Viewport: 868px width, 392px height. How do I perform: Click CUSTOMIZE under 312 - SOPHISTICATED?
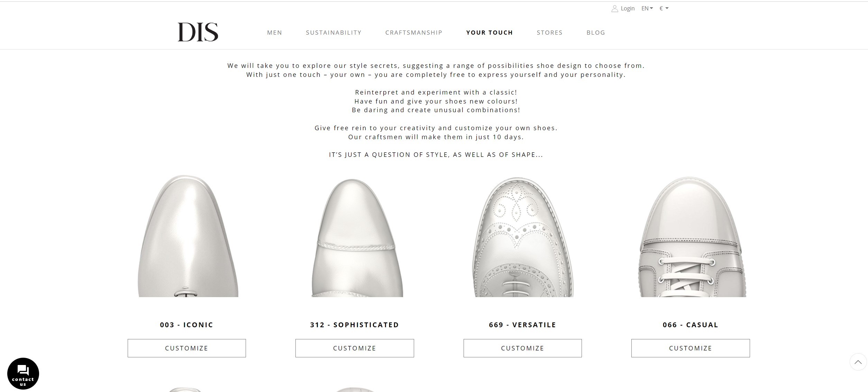tap(354, 348)
